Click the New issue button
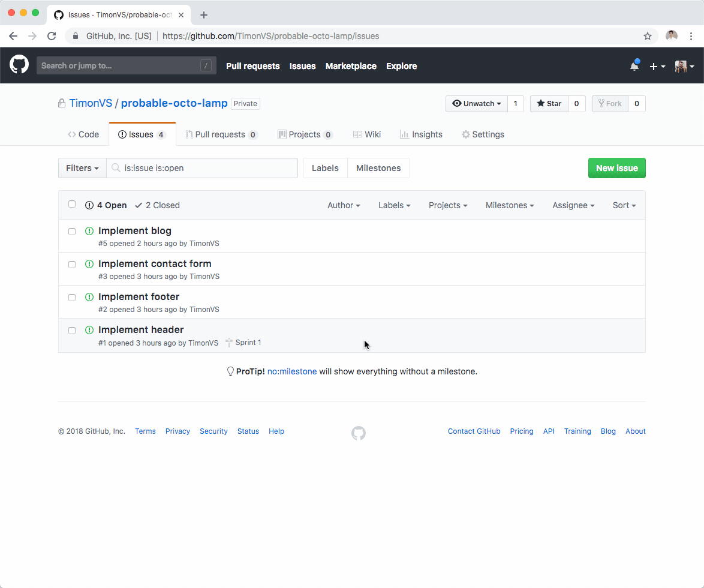The width and height of the screenshot is (704, 588). [x=617, y=168]
